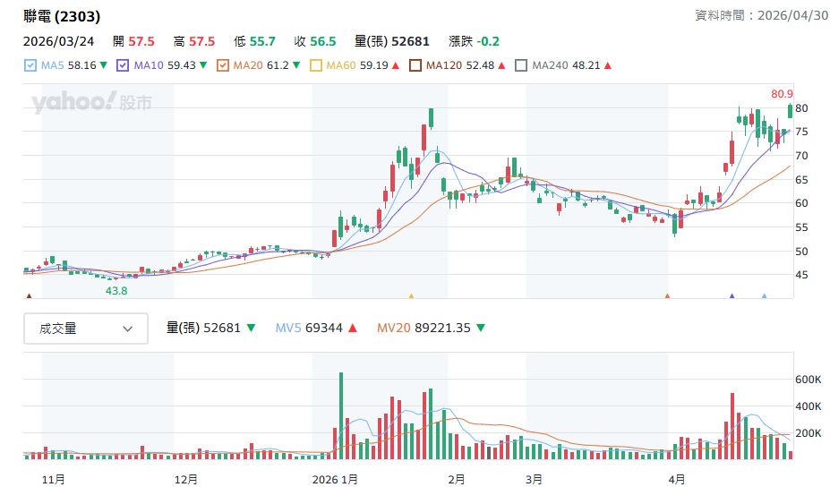Click the Yahoo 股市 watermark logo
This screenshot has height=504, width=830.
tap(91, 103)
